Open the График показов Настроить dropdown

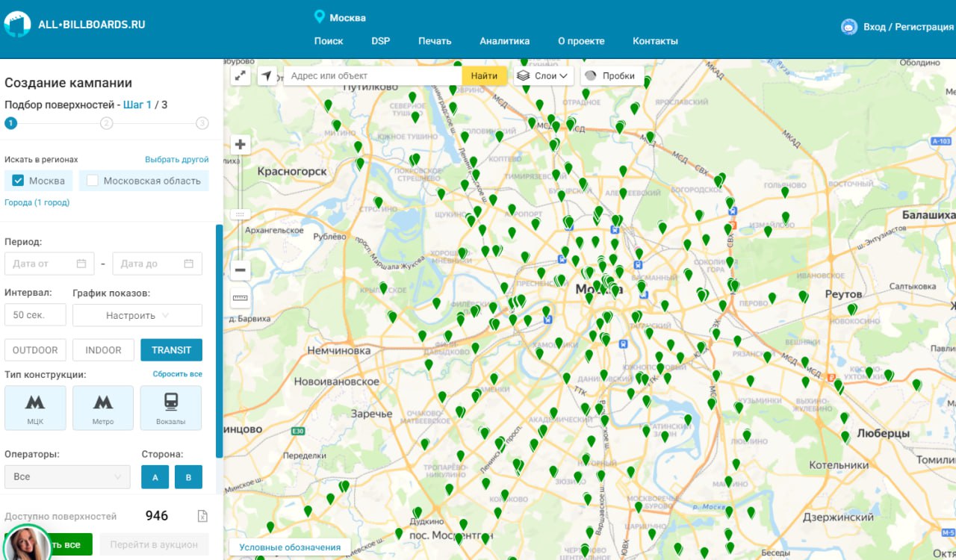(x=137, y=315)
